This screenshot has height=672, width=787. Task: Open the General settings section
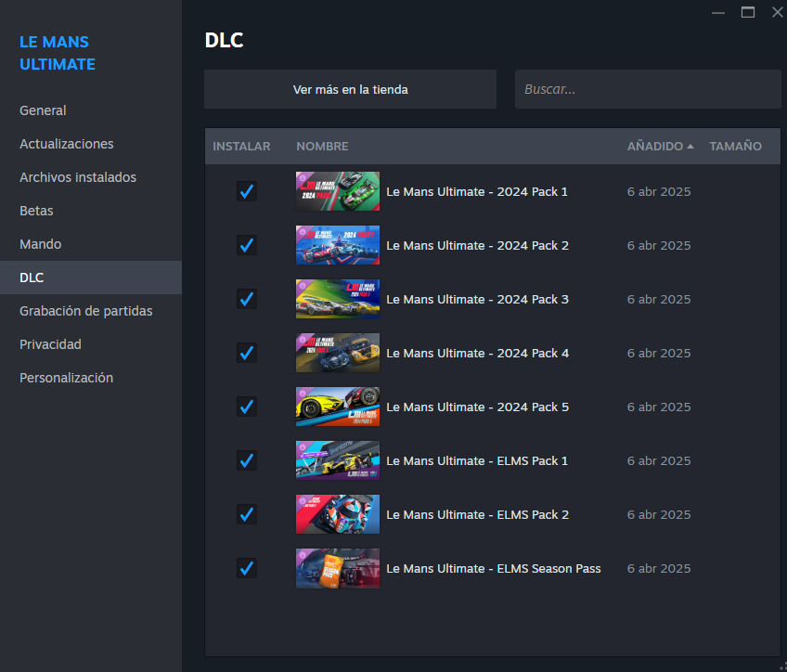[43, 110]
